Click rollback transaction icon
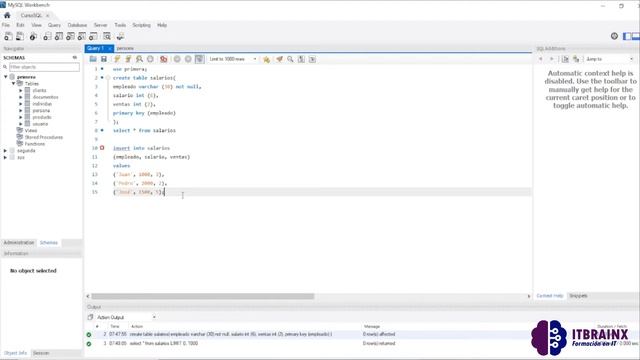This screenshot has height=360, width=640. pos(188,59)
